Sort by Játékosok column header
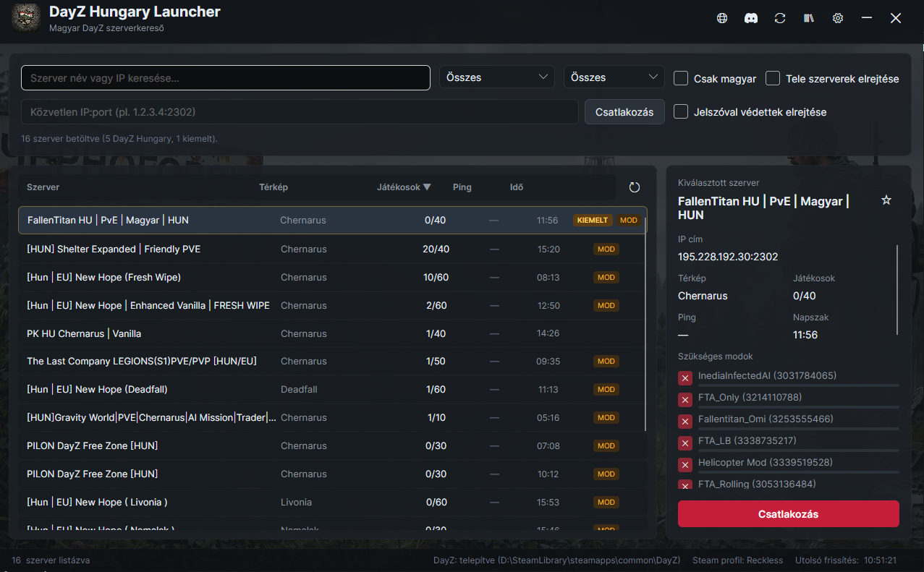The width and height of the screenshot is (924, 572). 404,187
